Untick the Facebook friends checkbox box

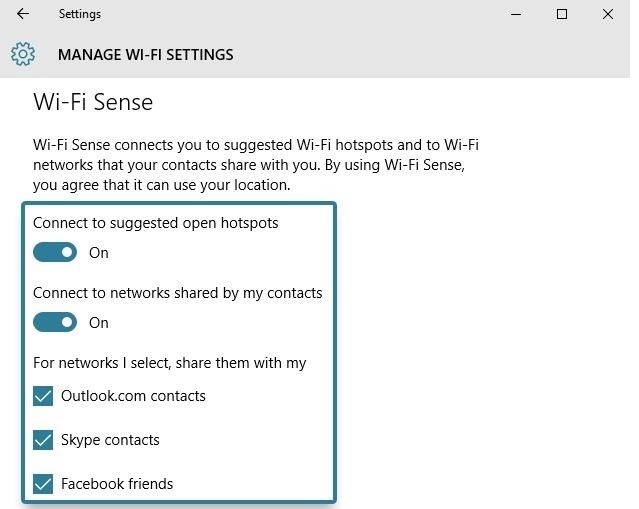43,484
